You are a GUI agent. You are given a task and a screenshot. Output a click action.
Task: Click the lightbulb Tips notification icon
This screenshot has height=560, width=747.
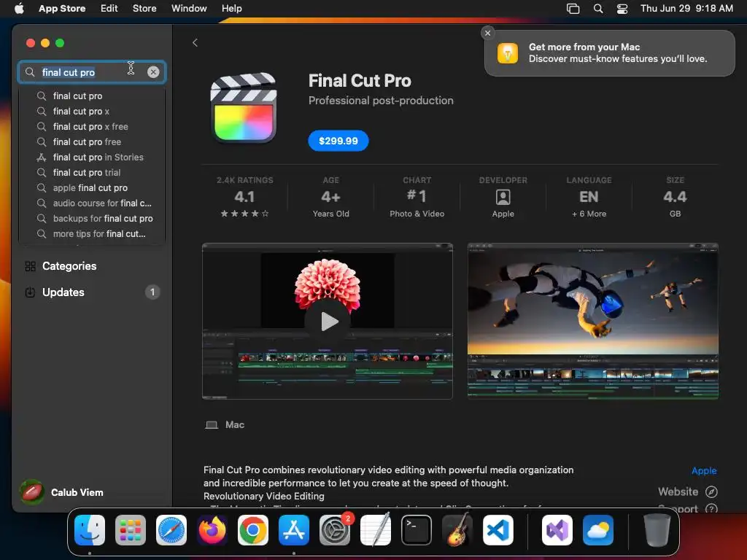point(508,52)
